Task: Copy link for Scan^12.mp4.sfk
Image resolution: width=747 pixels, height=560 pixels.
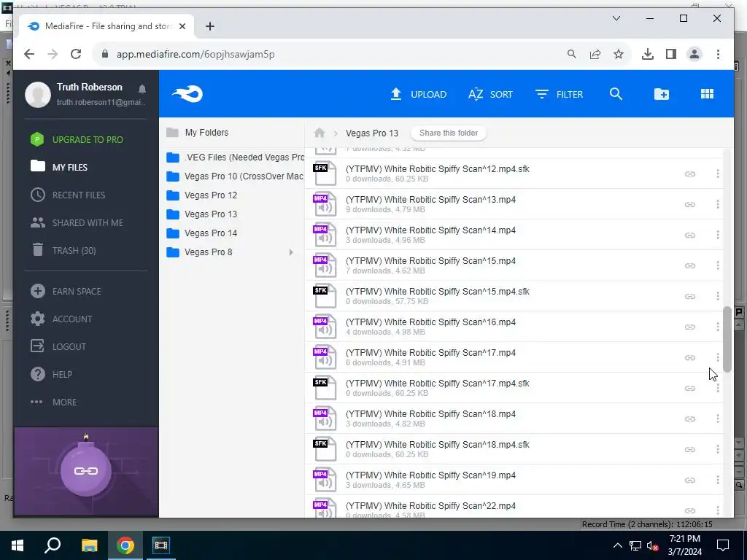Action: (689, 174)
